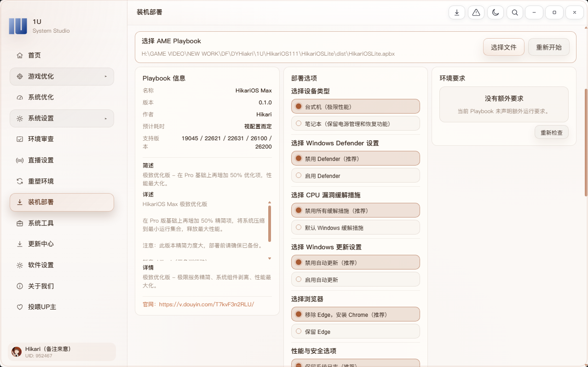Click the download icon beside 装机部署

pyautogui.click(x=20, y=202)
